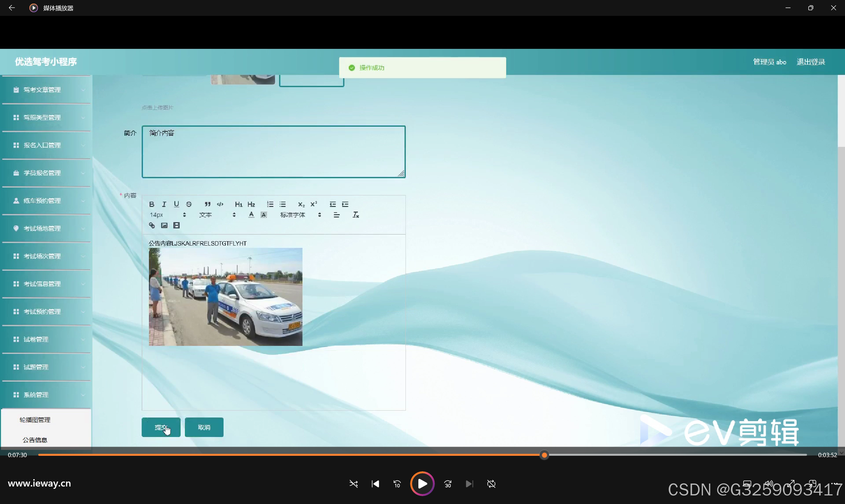Toggle bold formatting in editor
This screenshot has height=504, width=845.
click(x=152, y=204)
